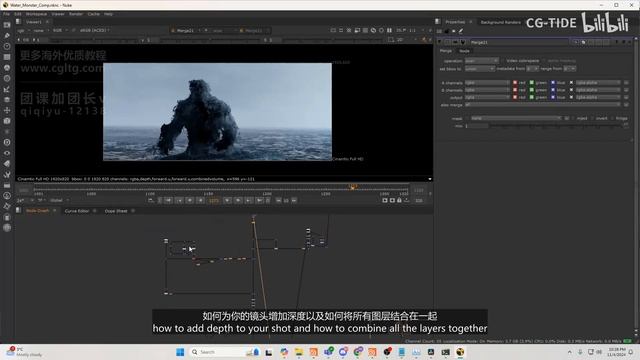Open the File menu
This screenshot has width=640, height=360.
pos(7,14)
